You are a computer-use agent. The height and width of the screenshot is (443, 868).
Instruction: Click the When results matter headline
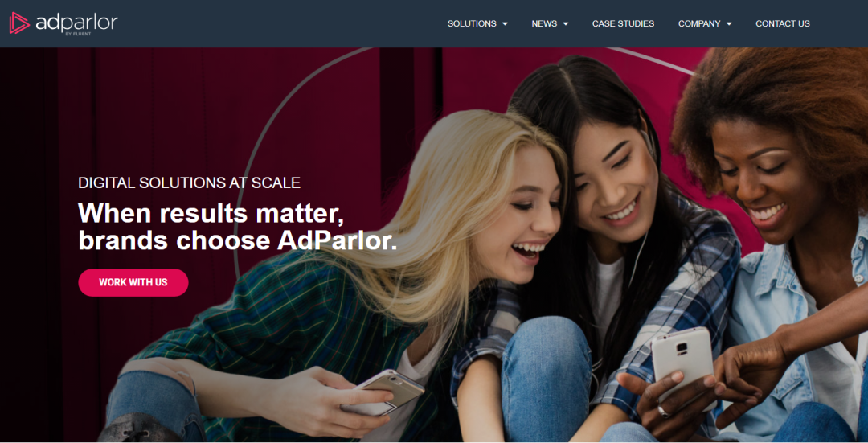tap(238, 227)
